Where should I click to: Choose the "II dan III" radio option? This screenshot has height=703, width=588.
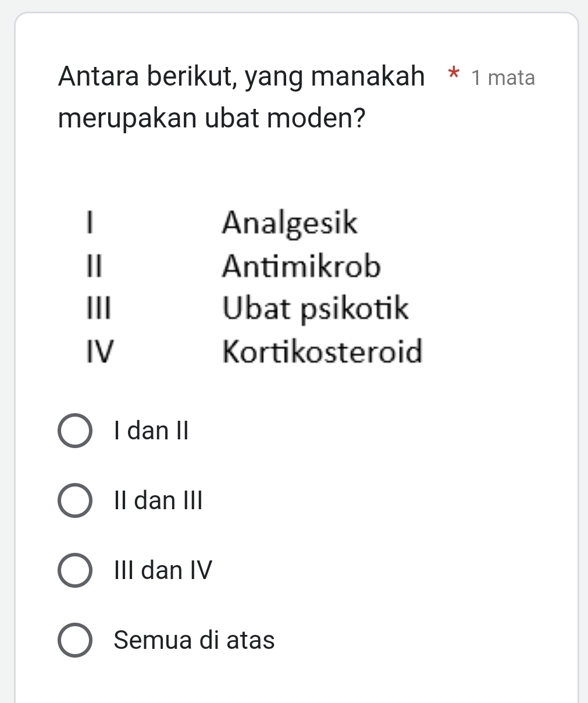point(75,501)
